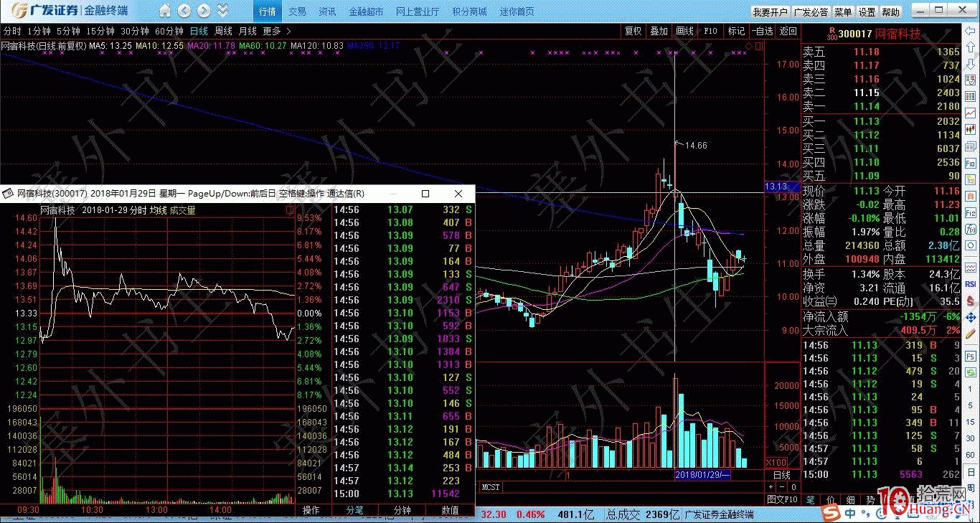This screenshot has height=523, width=980.
Task: Select the 分笔 tab in popup window
Action: tap(355, 510)
